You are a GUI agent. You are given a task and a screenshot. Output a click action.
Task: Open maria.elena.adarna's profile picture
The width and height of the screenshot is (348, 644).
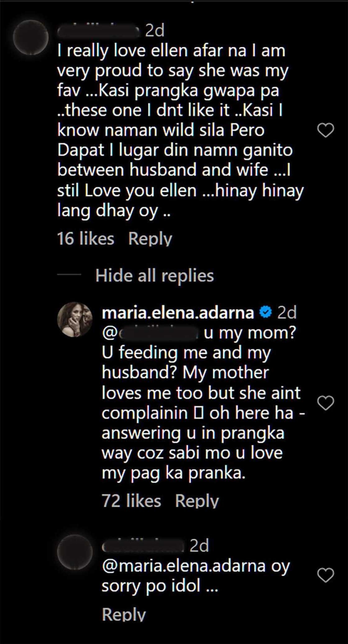(x=75, y=319)
